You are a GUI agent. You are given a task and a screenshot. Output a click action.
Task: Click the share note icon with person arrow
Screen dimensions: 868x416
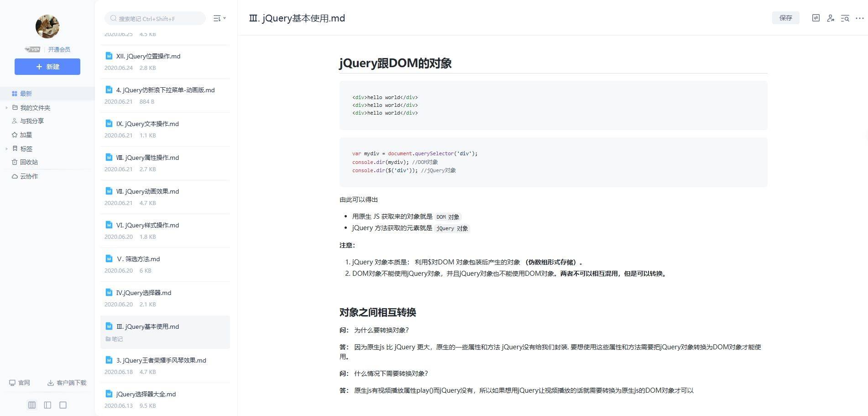click(x=831, y=18)
